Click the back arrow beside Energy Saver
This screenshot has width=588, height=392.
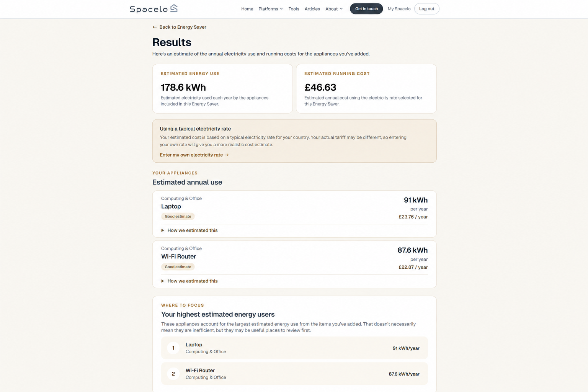[x=155, y=27]
